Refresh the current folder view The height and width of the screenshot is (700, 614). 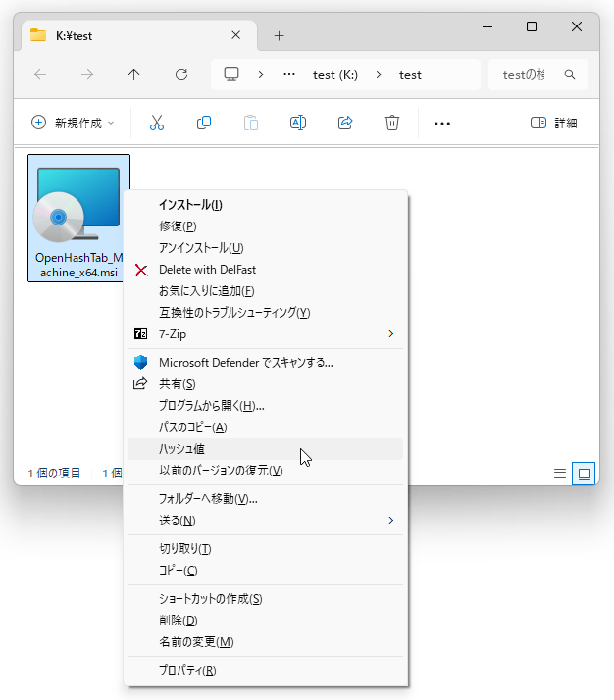(180, 75)
